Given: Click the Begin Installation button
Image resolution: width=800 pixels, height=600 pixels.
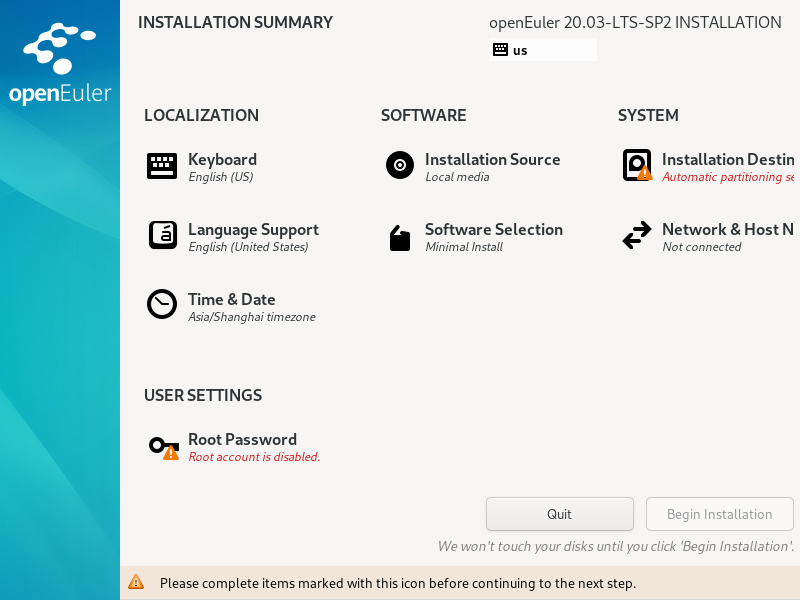Looking at the screenshot, I should (x=719, y=514).
